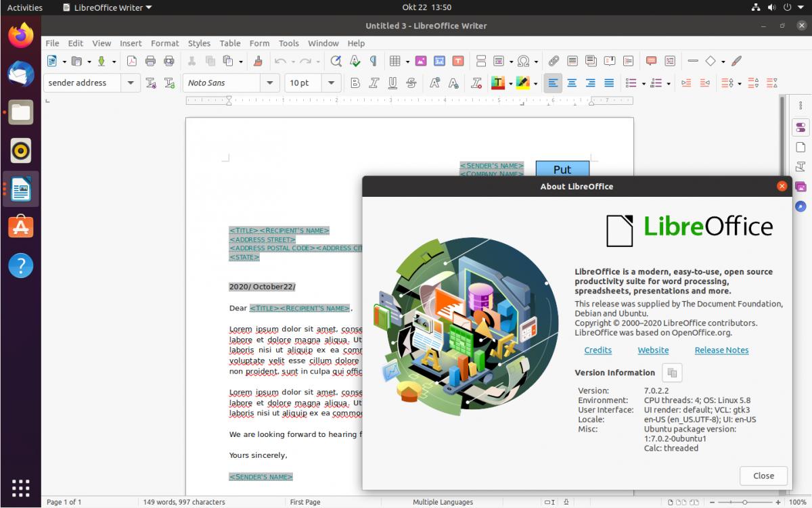Image resolution: width=812 pixels, height=508 pixels.
Task: Insert a comment via toolbar icon
Action: pyautogui.click(x=651, y=61)
